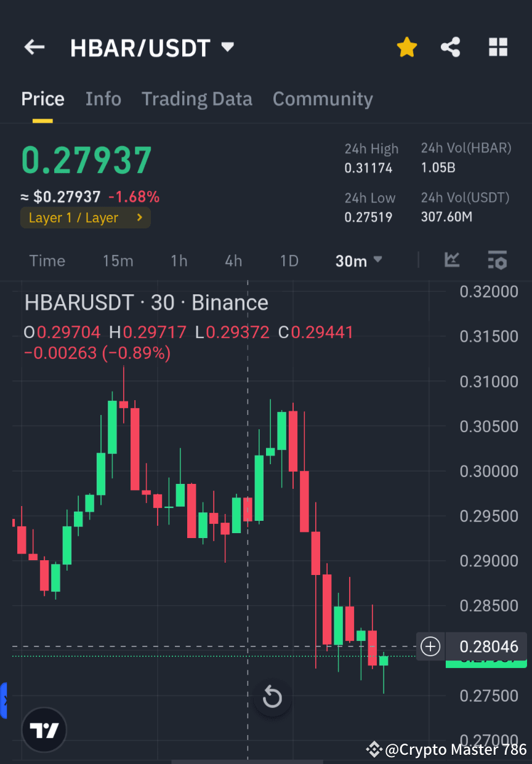Tap the plus icon beside the price line
Image resolution: width=532 pixels, height=764 pixels.
[x=430, y=646]
